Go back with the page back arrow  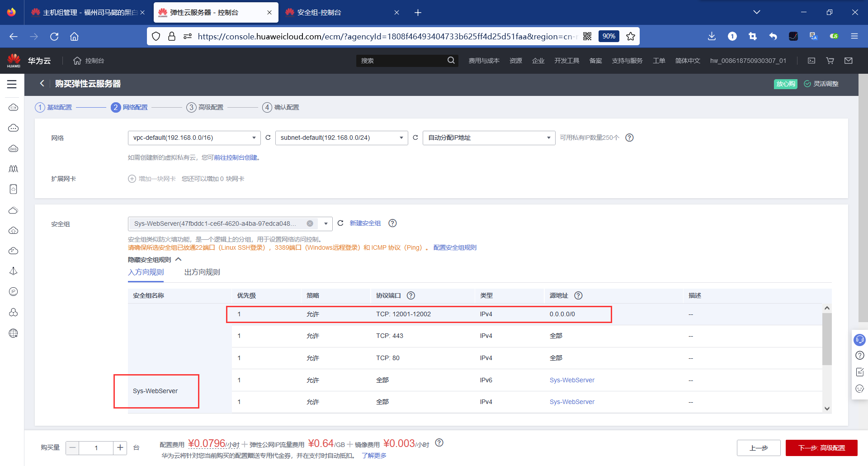click(x=42, y=83)
